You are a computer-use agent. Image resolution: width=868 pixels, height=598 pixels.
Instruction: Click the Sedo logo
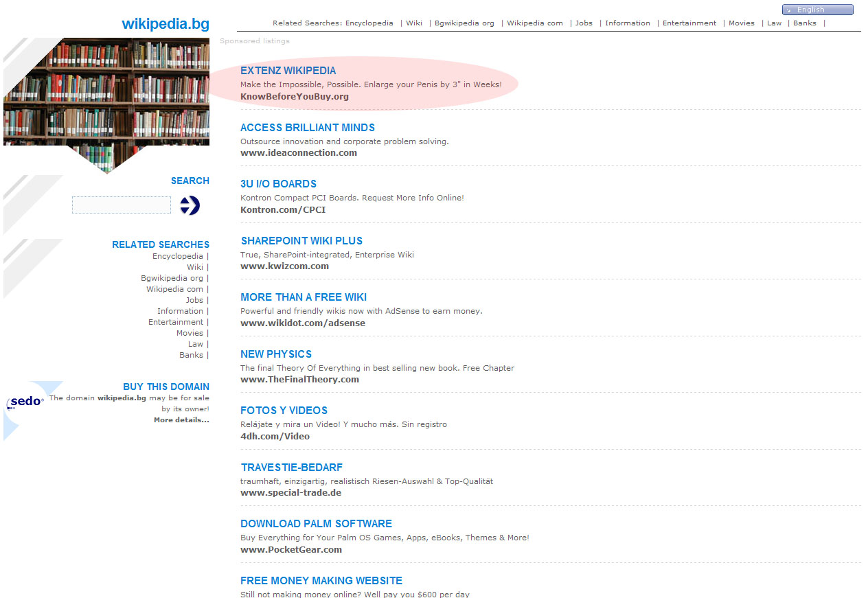(x=25, y=402)
